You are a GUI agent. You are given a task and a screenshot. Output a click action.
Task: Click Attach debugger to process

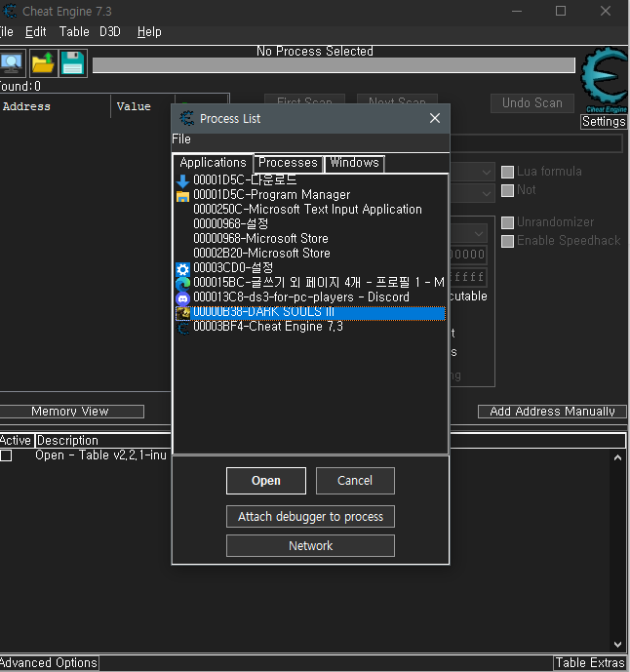310,516
